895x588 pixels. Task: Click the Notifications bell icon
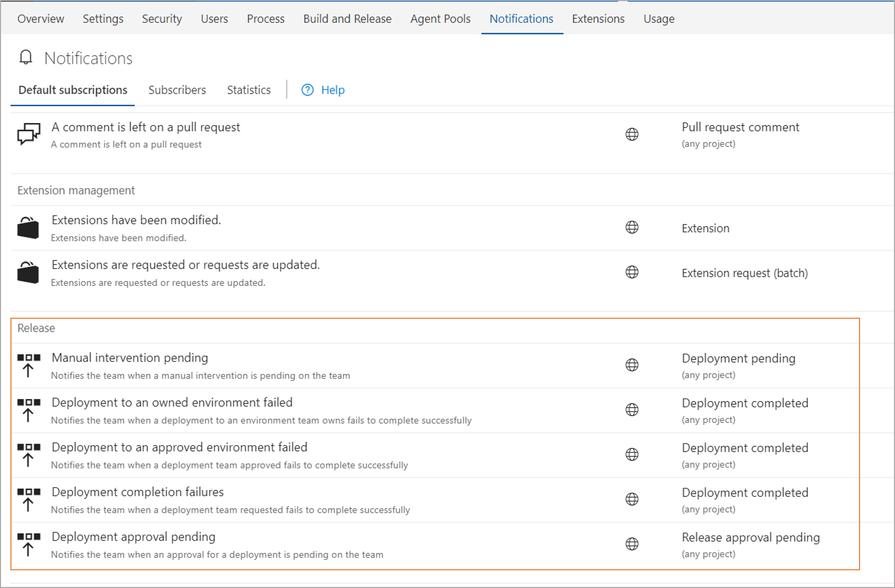tap(26, 57)
